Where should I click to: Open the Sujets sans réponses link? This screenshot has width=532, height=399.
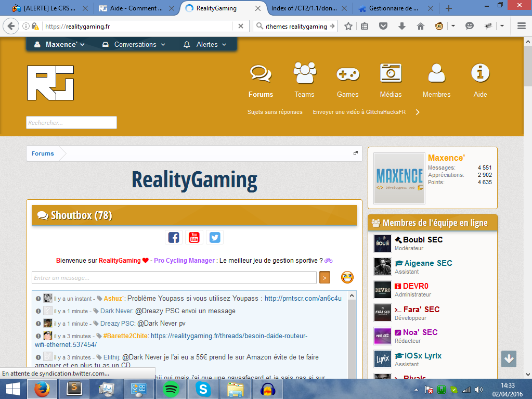pyautogui.click(x=275, y=112)
